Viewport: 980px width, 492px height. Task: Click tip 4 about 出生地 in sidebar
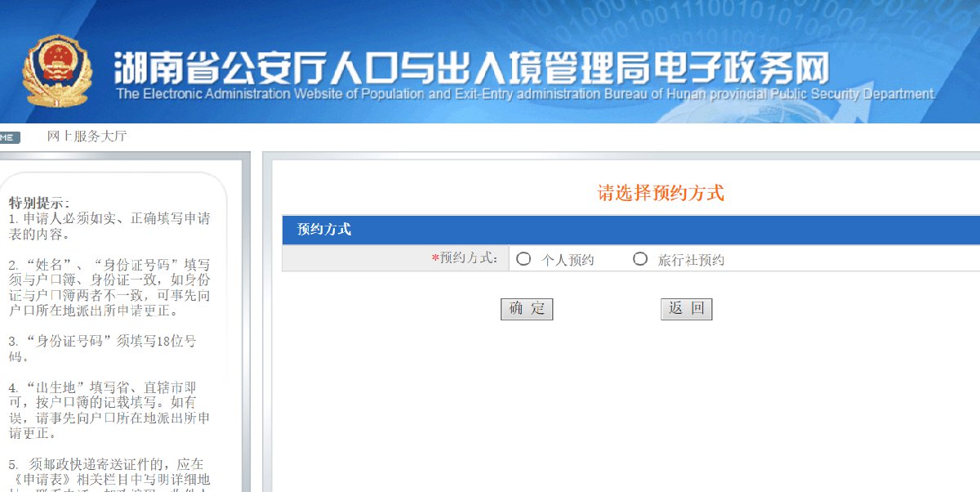coord(109,409)
